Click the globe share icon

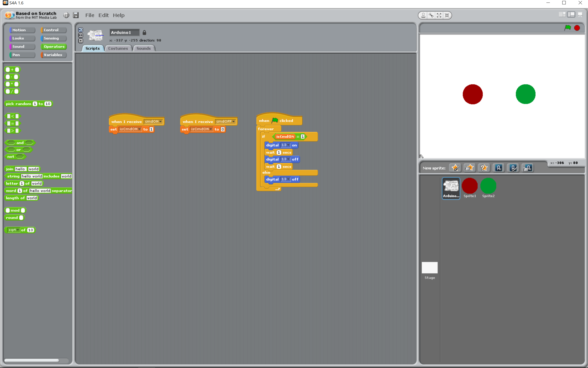66,15
